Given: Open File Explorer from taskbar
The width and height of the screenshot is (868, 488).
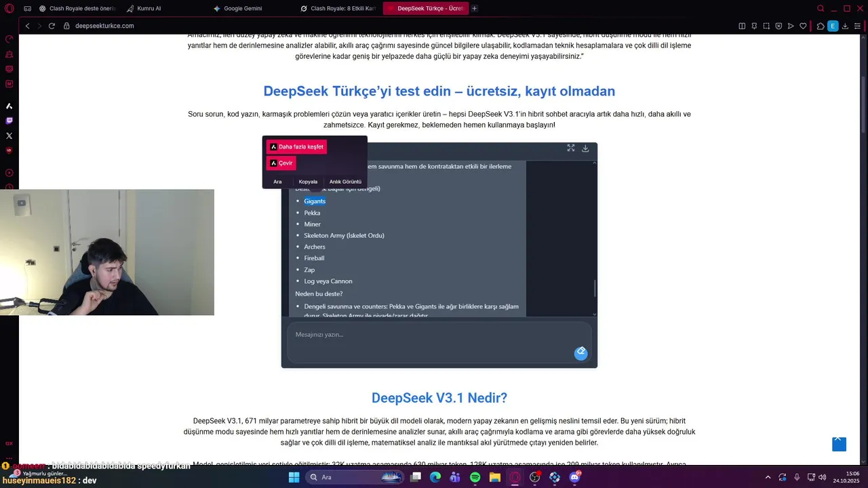Looking at the screenshot, I should coord(495,477).
